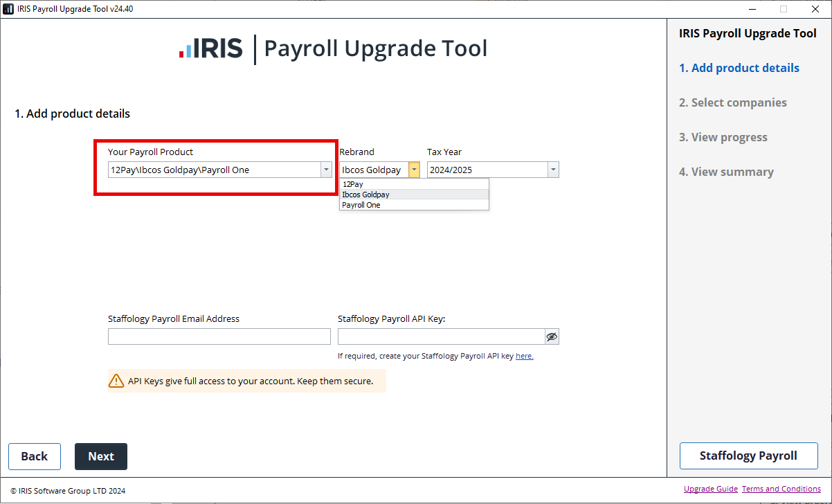This screenshot has width=832, height=504.
Task: Click the 'Tax Year' label
Action: coord(444,152)
